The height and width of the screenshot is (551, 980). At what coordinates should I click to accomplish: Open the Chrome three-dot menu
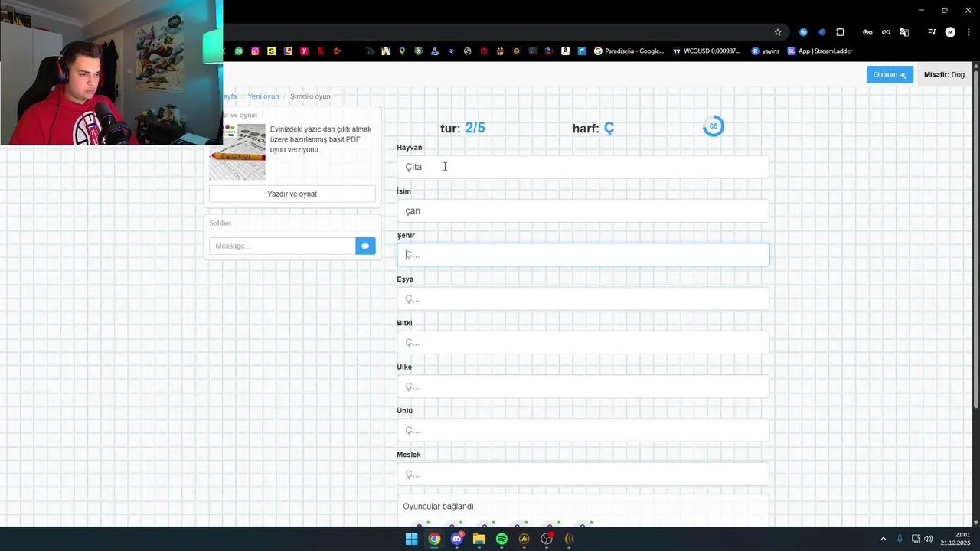967,32
